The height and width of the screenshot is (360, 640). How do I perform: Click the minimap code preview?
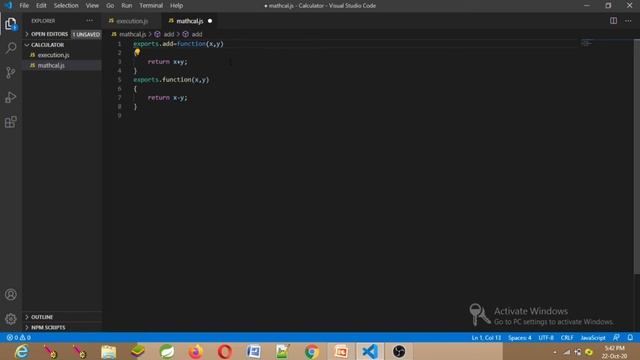tap(587, 43)
